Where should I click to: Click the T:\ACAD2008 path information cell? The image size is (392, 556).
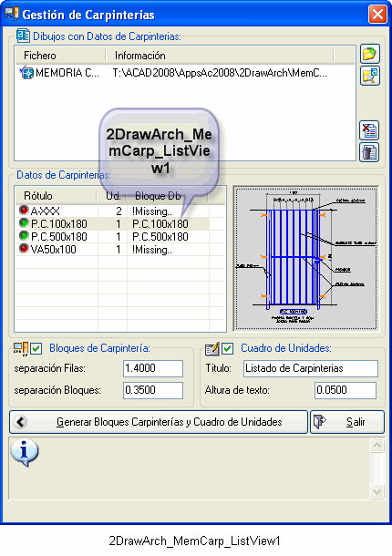pyautogui.click(x=220, y=73)
